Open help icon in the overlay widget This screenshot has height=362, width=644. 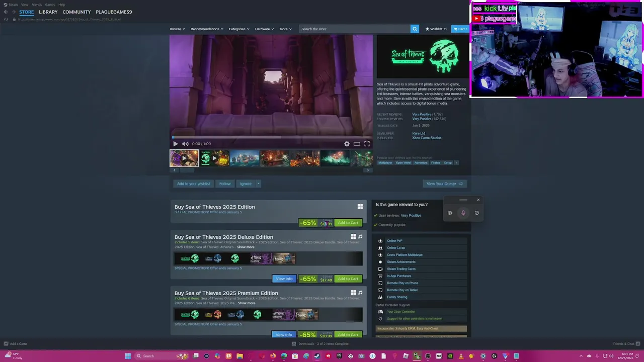click(x=477, y=213)
